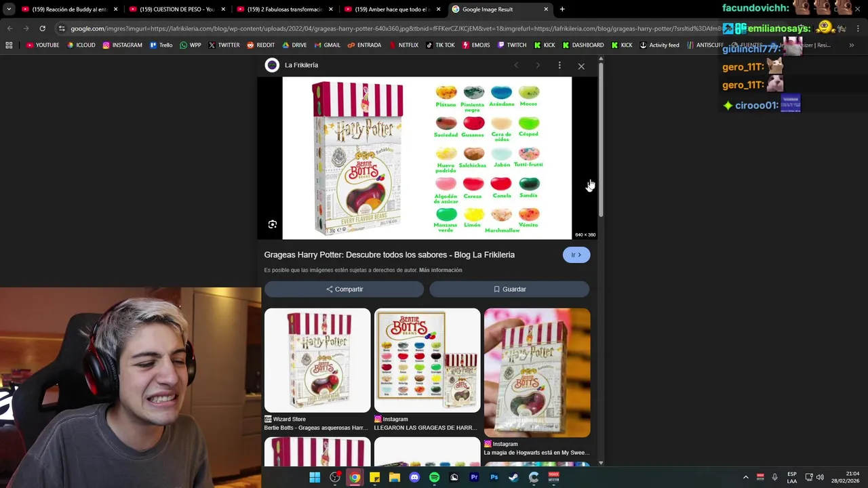Go back to previous page
Screen dimensions: 868x488
click(x=9, y=28)
